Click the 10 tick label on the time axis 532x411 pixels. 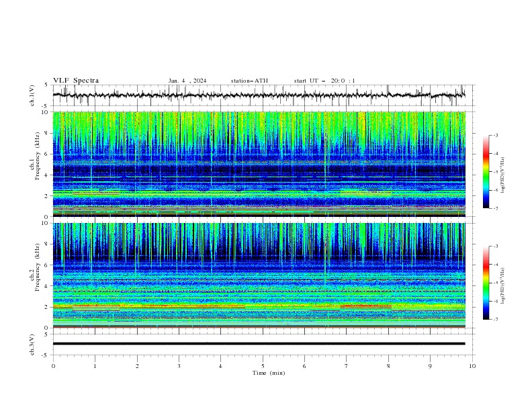[x=472, y=366]
